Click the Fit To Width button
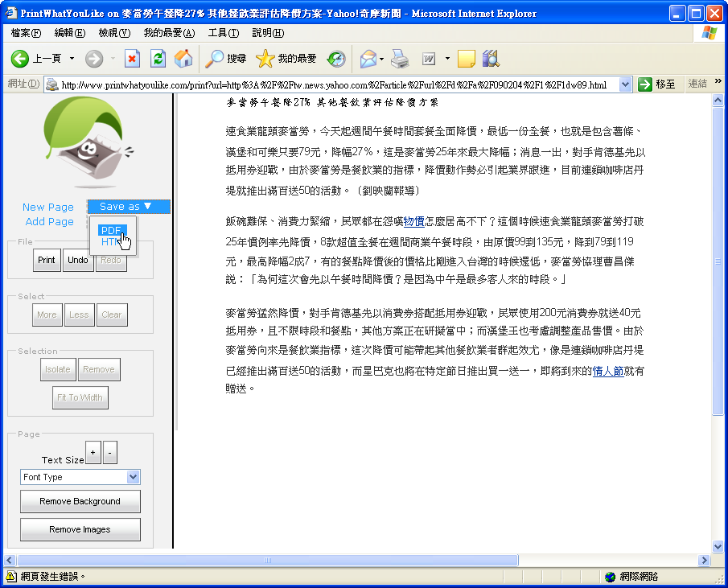The width and height of the screenshot is (728, 588). [80, 397]
